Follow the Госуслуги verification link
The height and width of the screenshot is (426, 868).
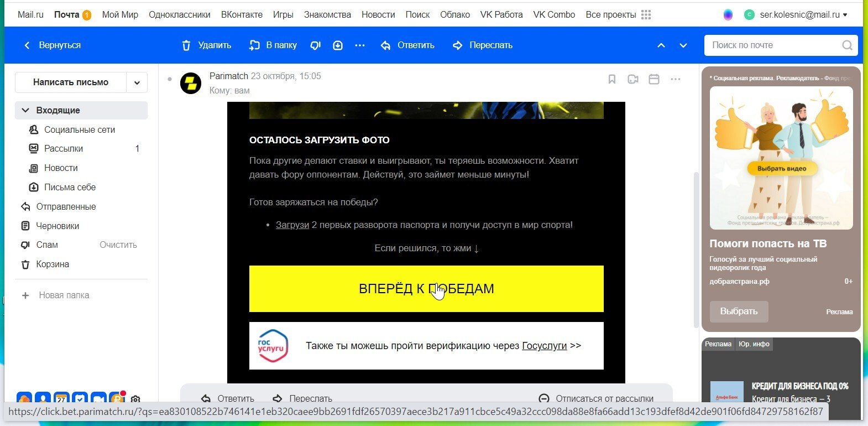click(544, 346)
